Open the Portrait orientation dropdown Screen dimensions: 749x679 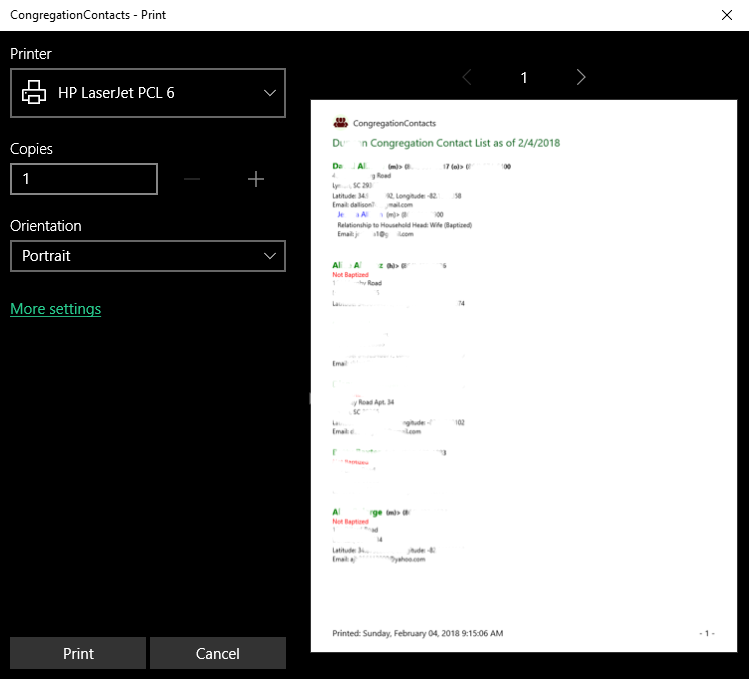tap(148, 256)
